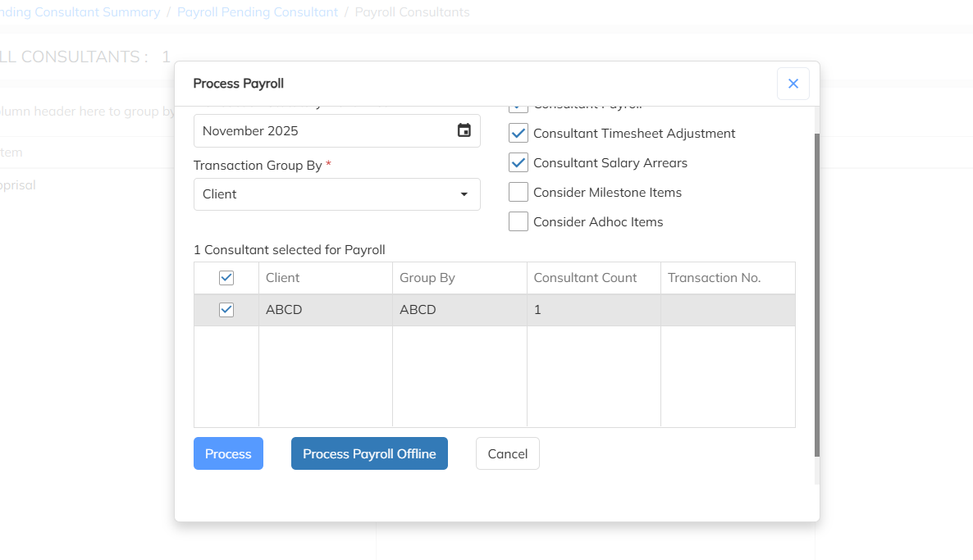
Task: Cancel the payroll processing dialog
Action: (507, 453)
